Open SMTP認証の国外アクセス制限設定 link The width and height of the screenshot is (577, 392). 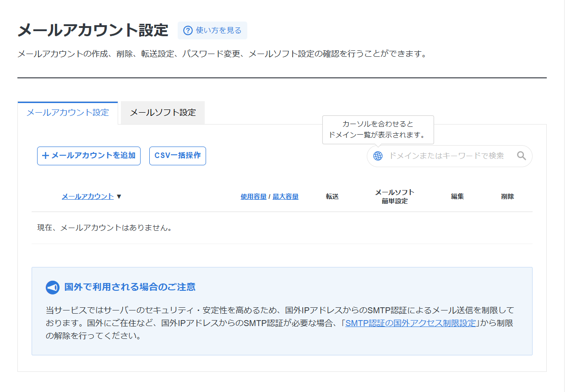tap(411, 323)
